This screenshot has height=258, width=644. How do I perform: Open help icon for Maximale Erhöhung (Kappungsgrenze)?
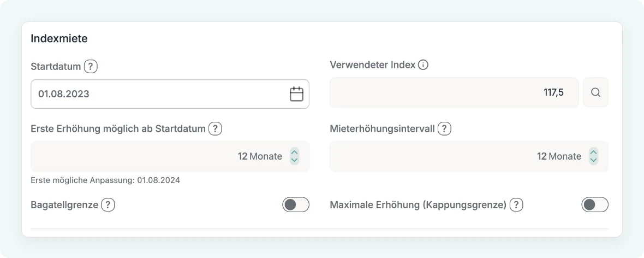[x=516, y=204]
